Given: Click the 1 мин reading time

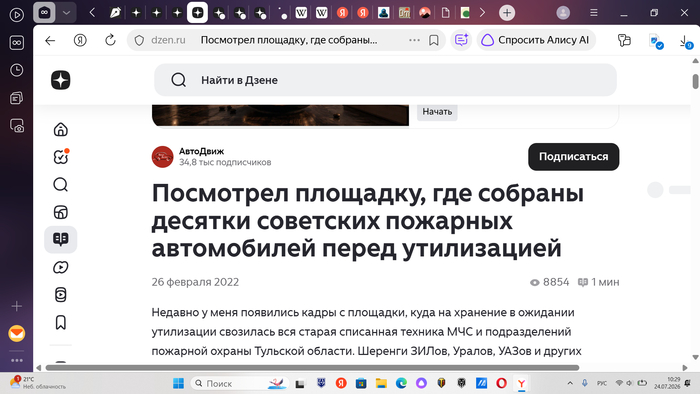Looking at the screenshot, I should [x=599, y=282].
